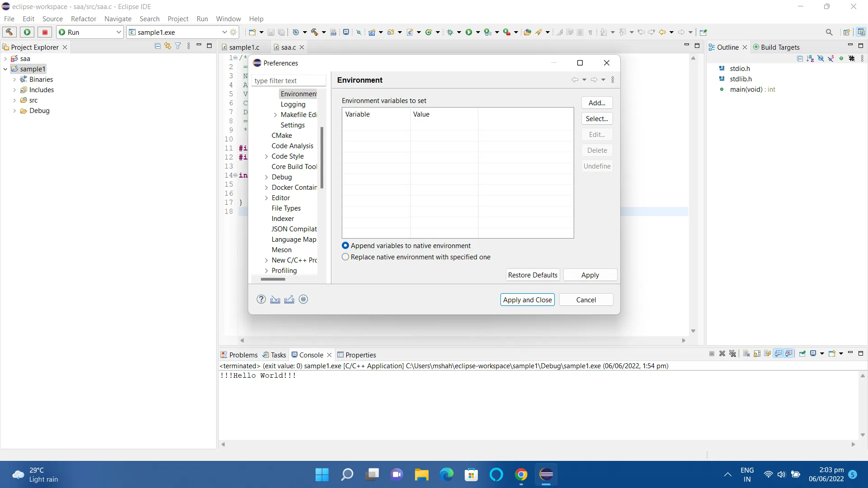Image resolution: width=868 pixels, height=488 pixels.
Task: Open the Refactor menu
Action: 83,19
